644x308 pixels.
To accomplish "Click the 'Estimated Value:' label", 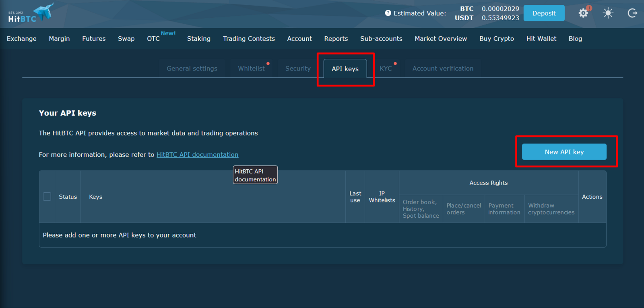I will [420, 13].
